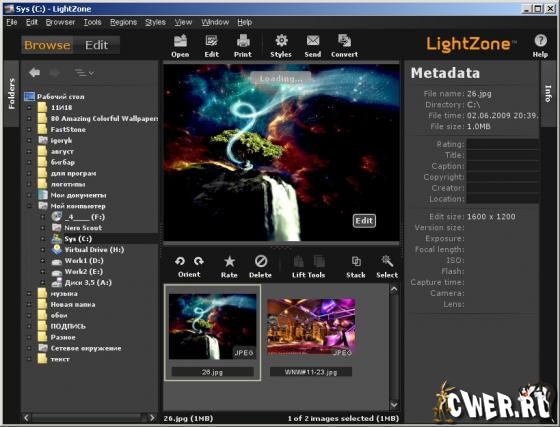Click the Rating field

(x=502, y=144)
